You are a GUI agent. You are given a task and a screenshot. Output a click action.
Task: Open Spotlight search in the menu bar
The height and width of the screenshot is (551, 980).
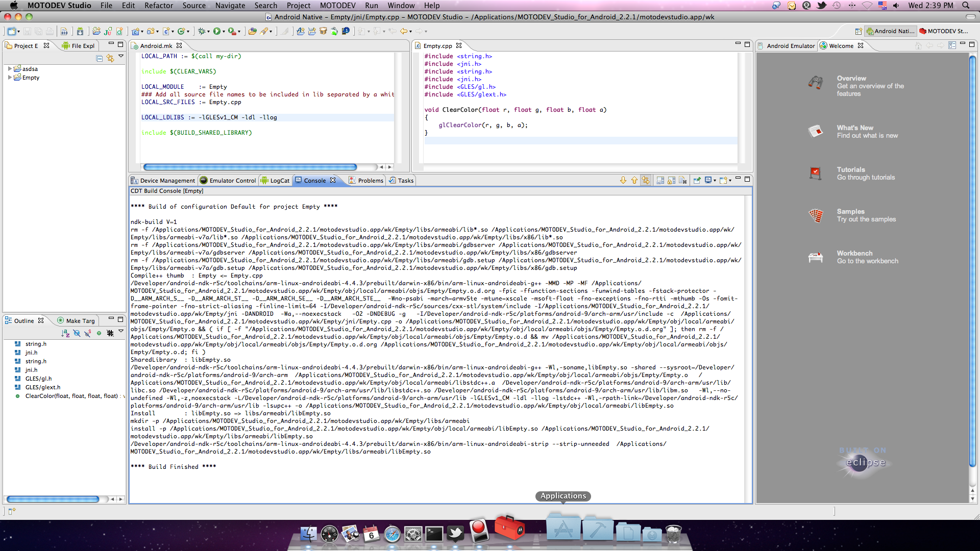point(966,5)
